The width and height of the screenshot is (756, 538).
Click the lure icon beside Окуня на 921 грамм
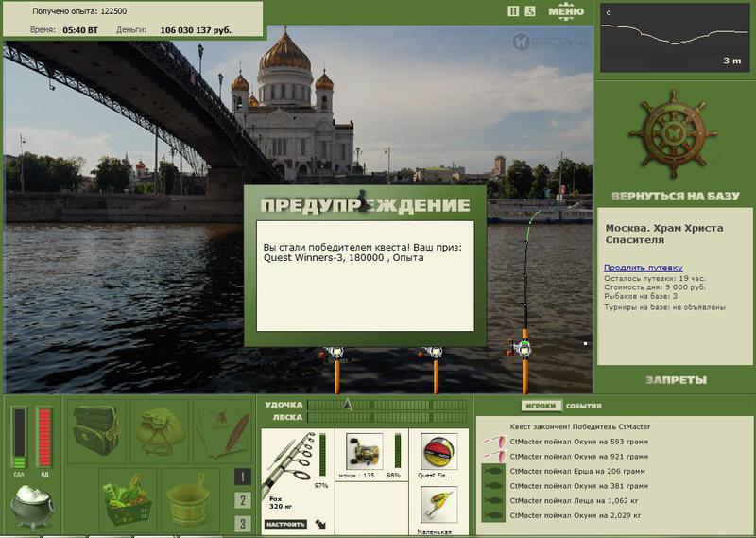[493, 456]
